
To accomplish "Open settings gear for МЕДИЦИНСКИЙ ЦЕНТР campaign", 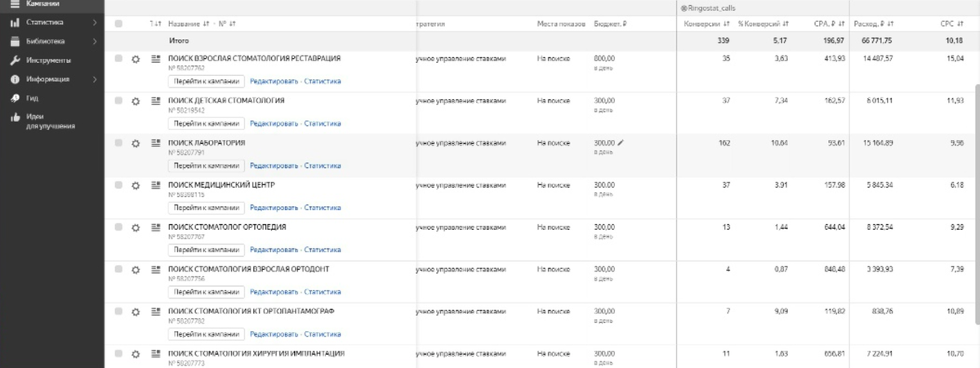I will coord(136,185).
